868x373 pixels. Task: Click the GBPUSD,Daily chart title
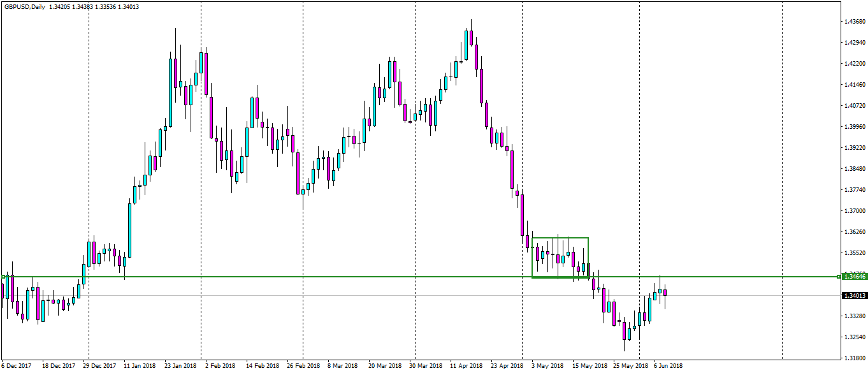point(24,7)
